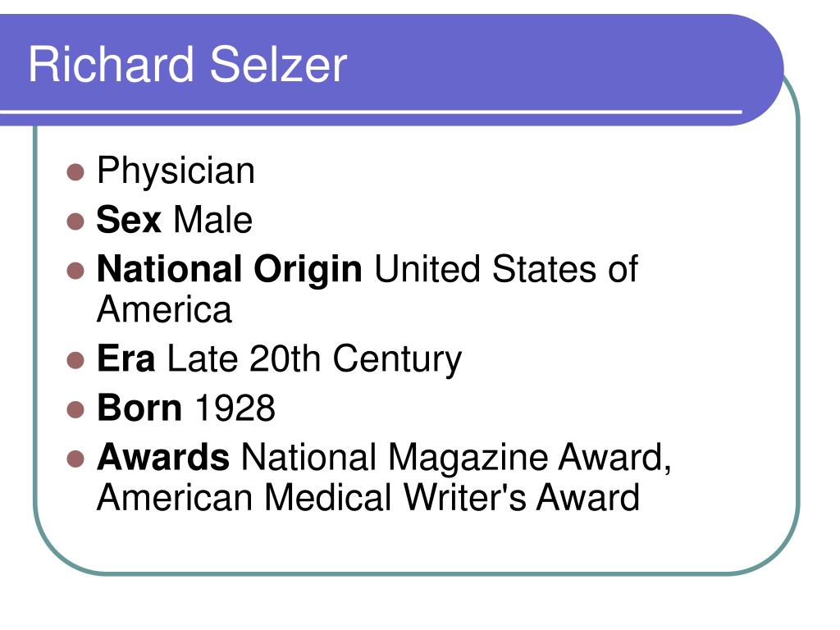Click the bullet dot beside Physician
Viewport: 840px width, 630px height.
[75, 172]
